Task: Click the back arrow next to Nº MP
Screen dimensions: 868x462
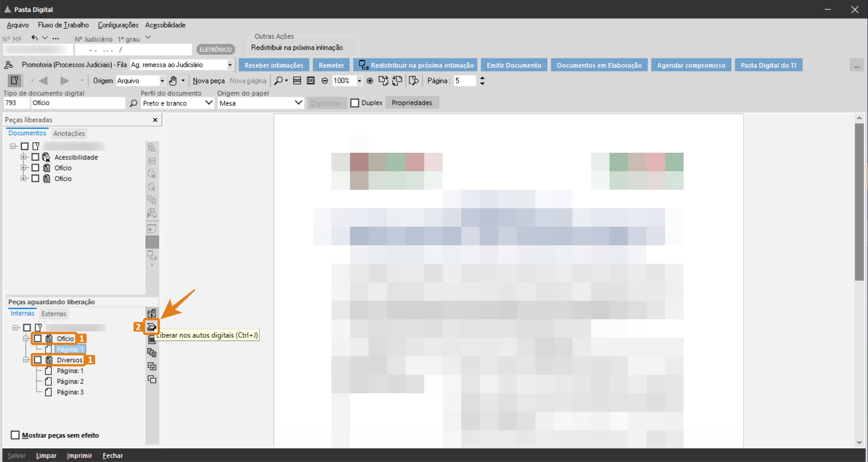Action: [34, 38]
